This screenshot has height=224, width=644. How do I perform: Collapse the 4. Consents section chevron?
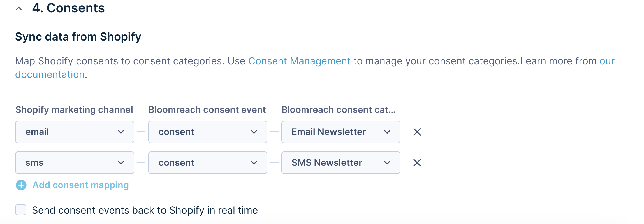coord(19,8)
